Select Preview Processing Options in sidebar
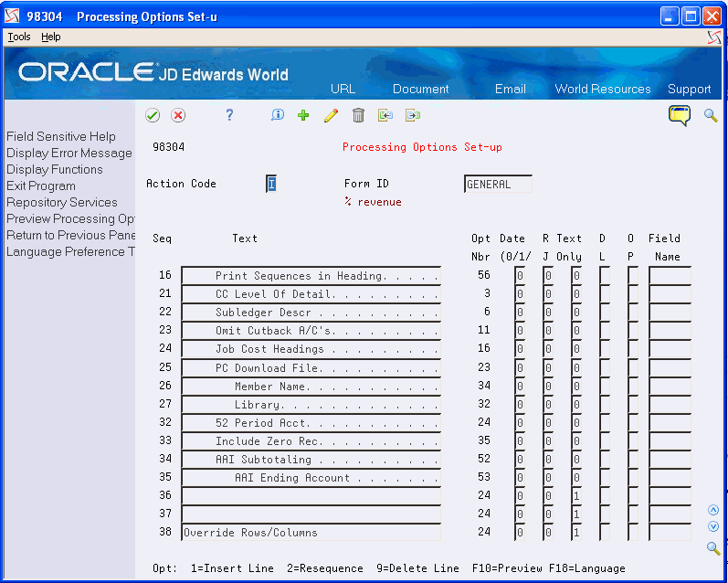 (70, 218)
